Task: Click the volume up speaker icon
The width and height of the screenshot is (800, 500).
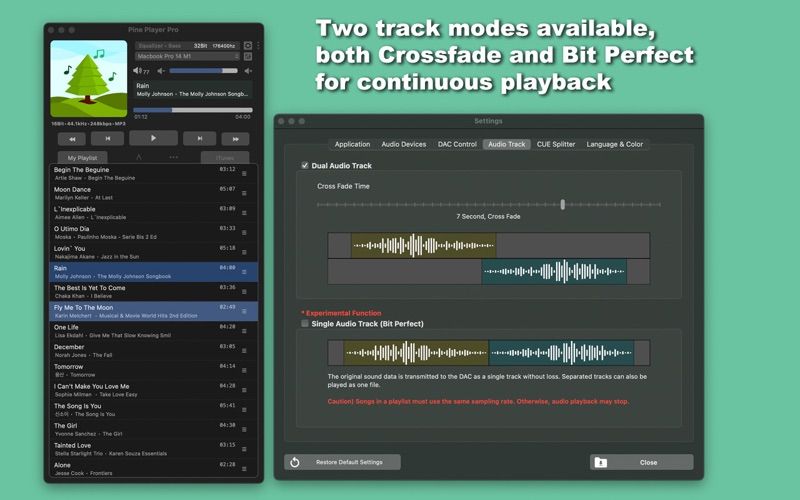Action: (248, 71)
